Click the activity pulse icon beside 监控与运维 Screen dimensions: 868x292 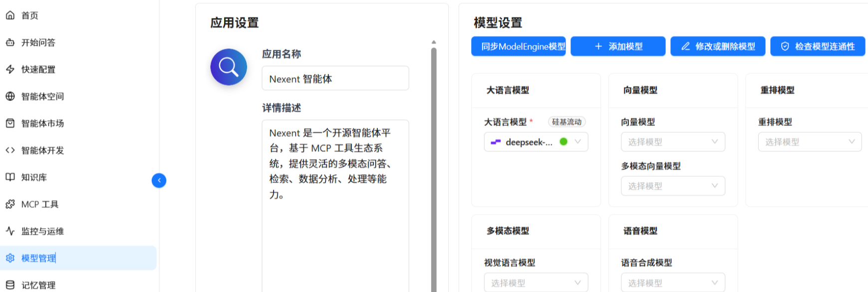(x=10, y=231)
